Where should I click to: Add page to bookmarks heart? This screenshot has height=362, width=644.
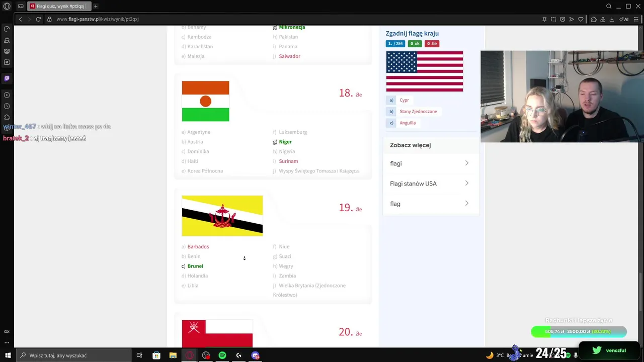point(581,19)
